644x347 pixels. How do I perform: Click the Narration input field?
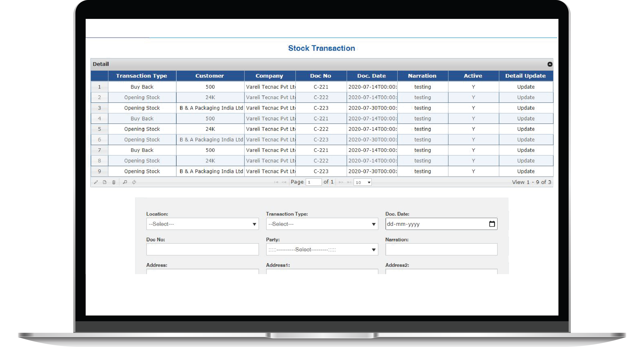click(x=441, y=249)
